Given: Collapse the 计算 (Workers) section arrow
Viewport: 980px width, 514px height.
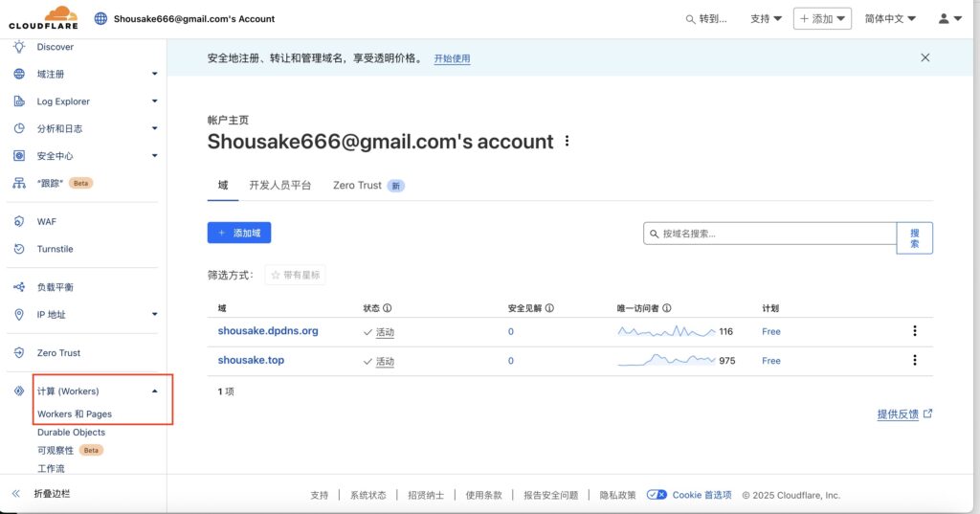Looking at the screenshot, I should click(154, 391).
